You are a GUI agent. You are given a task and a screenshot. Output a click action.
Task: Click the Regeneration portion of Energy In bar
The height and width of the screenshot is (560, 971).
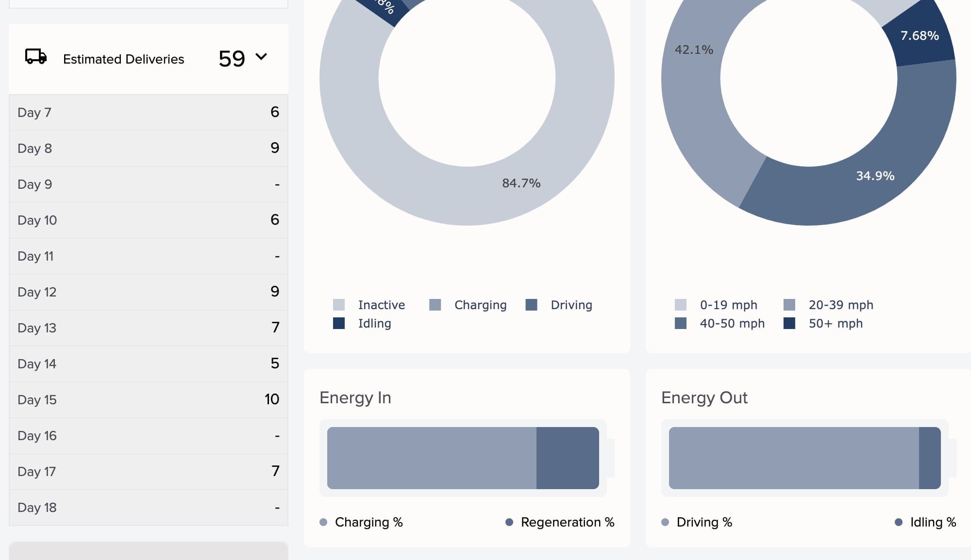(568, 458)
